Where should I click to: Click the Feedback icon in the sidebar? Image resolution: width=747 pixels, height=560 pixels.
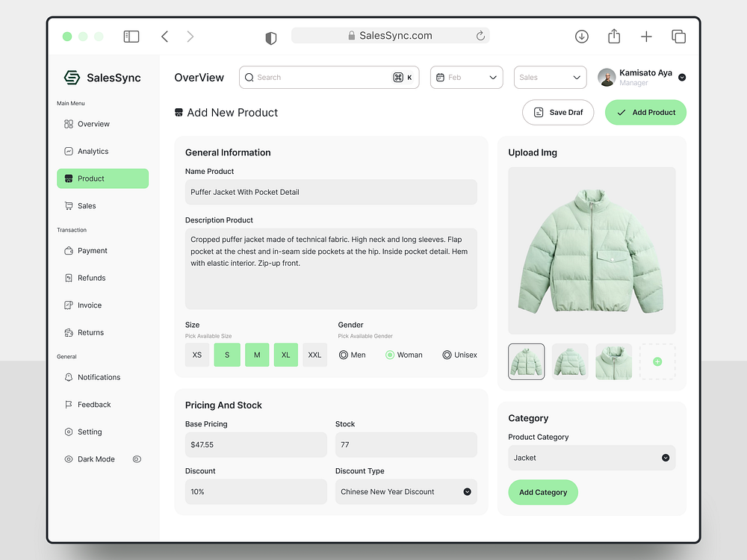click(67, 404)
